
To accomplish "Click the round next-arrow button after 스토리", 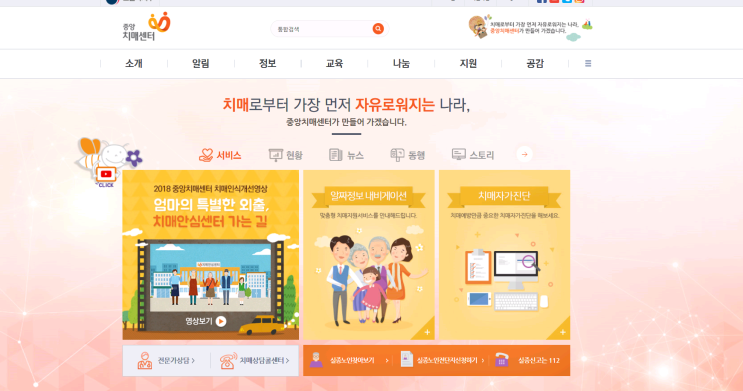I will point(525,154).
